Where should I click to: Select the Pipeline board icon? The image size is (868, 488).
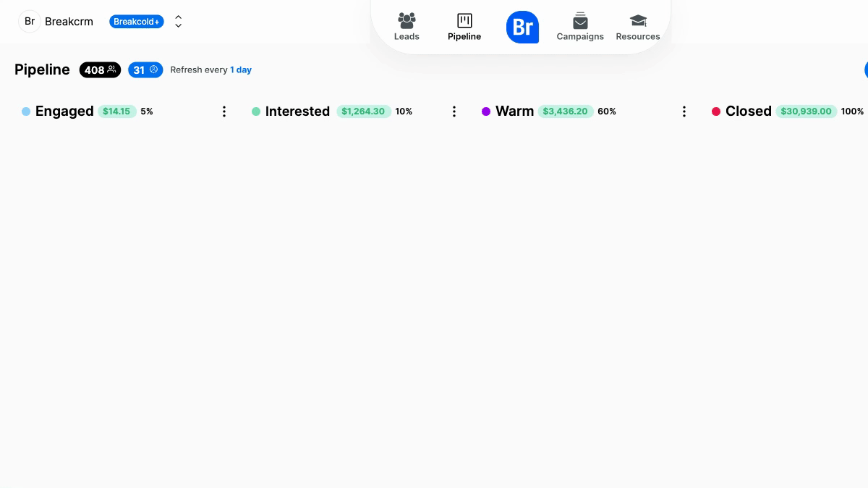[464, 20]
